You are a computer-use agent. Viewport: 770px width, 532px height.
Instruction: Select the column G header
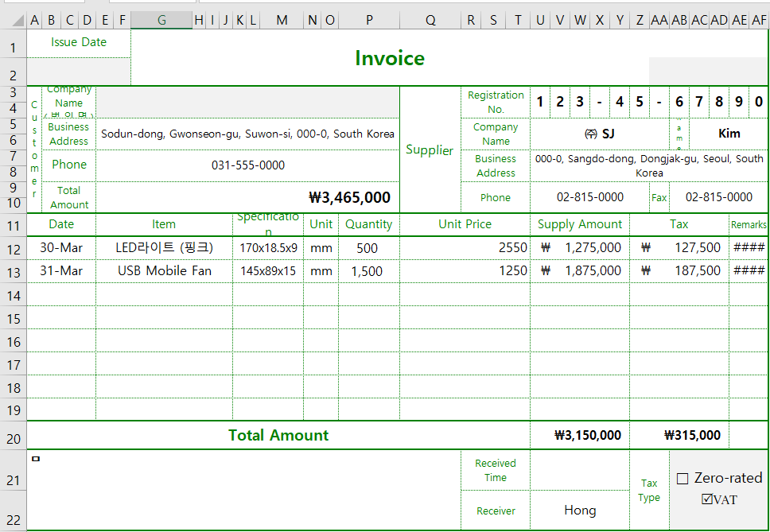tap(161, 21)
